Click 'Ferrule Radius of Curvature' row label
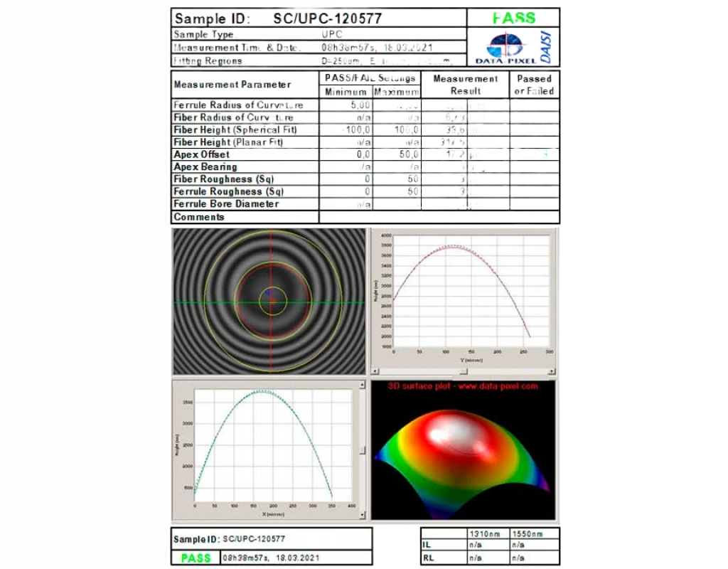 click(x=238, y=105)
